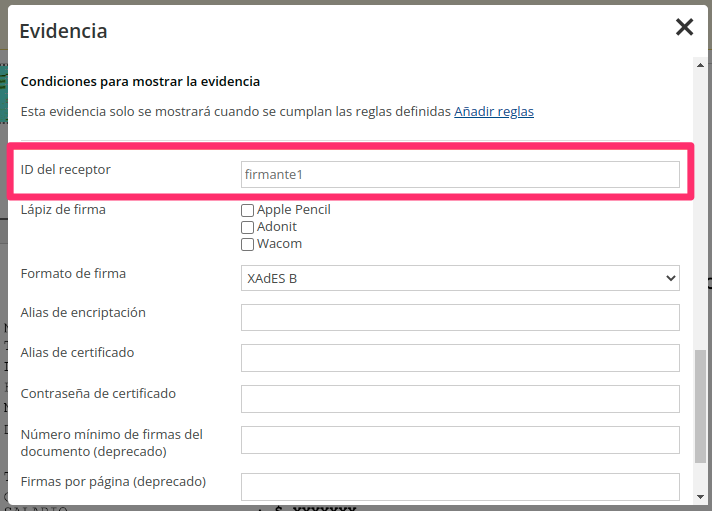
Task: Click the Evidencia dialog title
Action: click(63, 31)
